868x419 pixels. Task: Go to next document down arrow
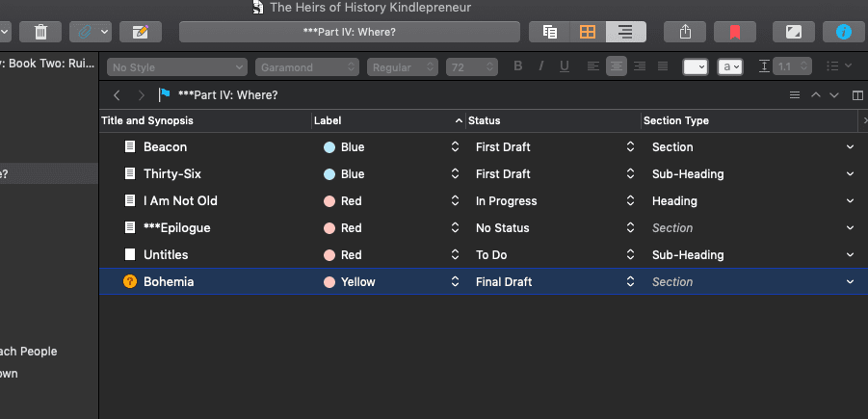click(x=834, y=95)
